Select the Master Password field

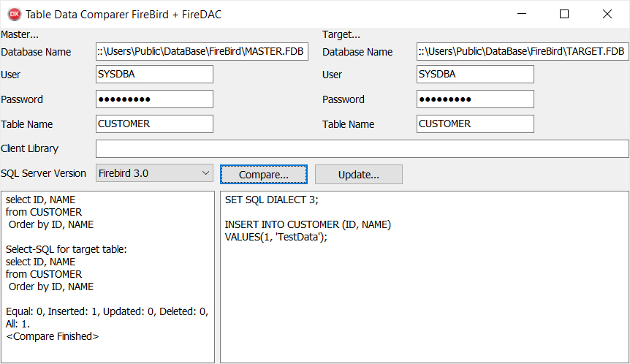click(154, 99)
